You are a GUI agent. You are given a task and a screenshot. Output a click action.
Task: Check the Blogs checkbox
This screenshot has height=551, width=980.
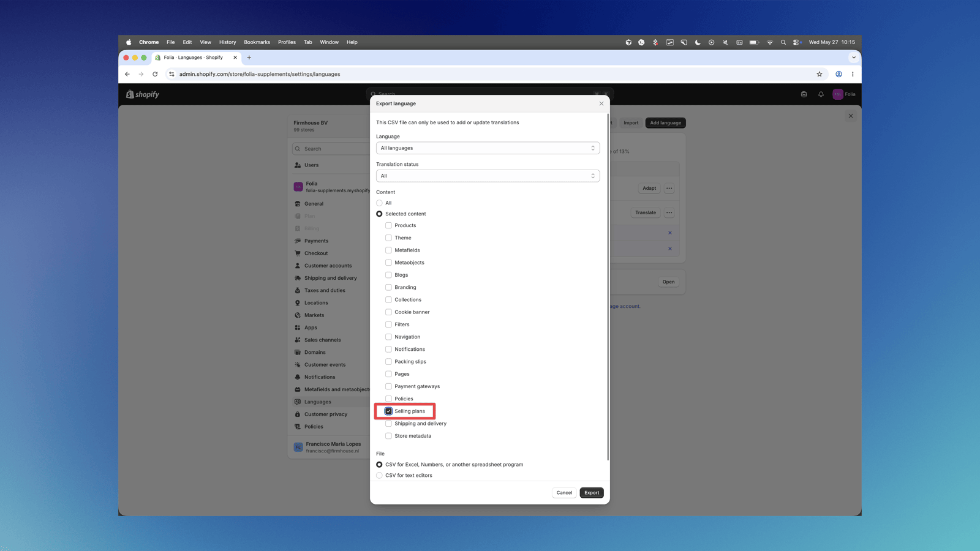388,275
